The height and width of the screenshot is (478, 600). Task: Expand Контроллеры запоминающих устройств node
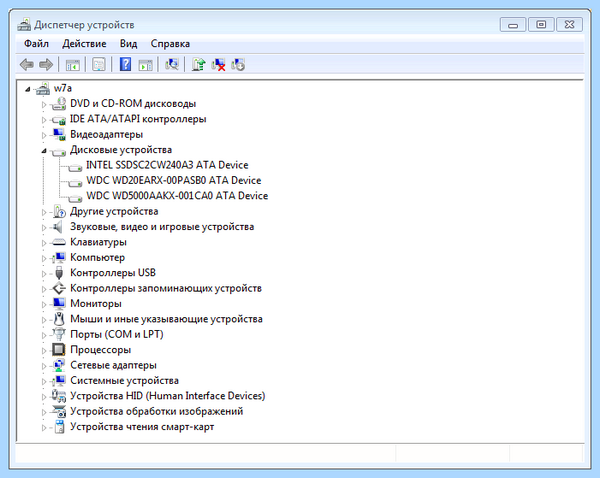tap(44, 289)
